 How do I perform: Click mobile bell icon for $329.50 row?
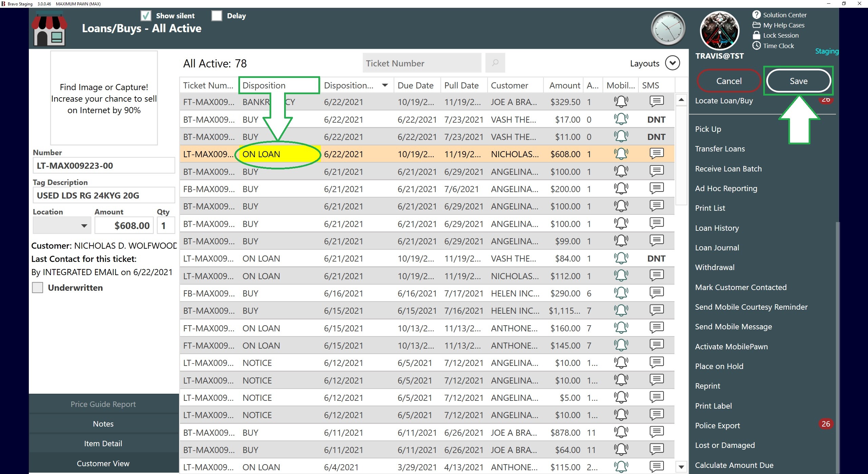[x=621, y=102]
